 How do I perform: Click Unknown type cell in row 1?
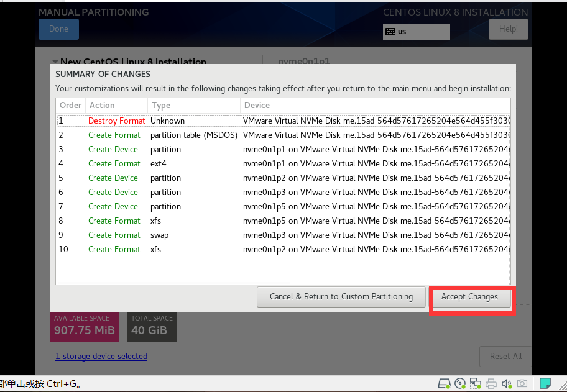tap(167, 121)
